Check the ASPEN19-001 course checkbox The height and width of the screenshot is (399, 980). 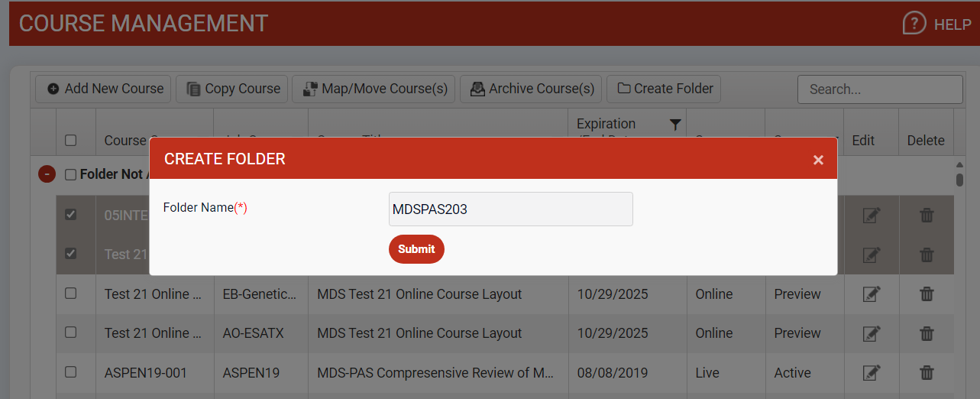tap(71, 372)
